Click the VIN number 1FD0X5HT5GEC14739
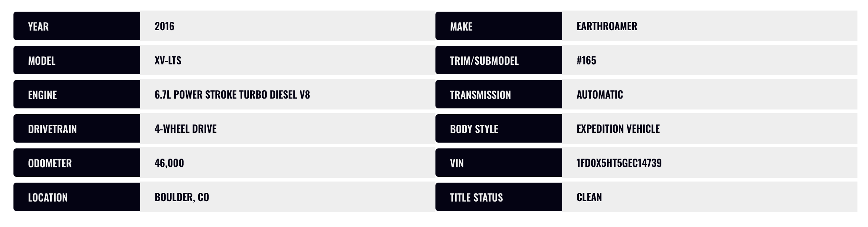Image resolution: width=868 pixels, height=227 pixels. tap(619, 163)
